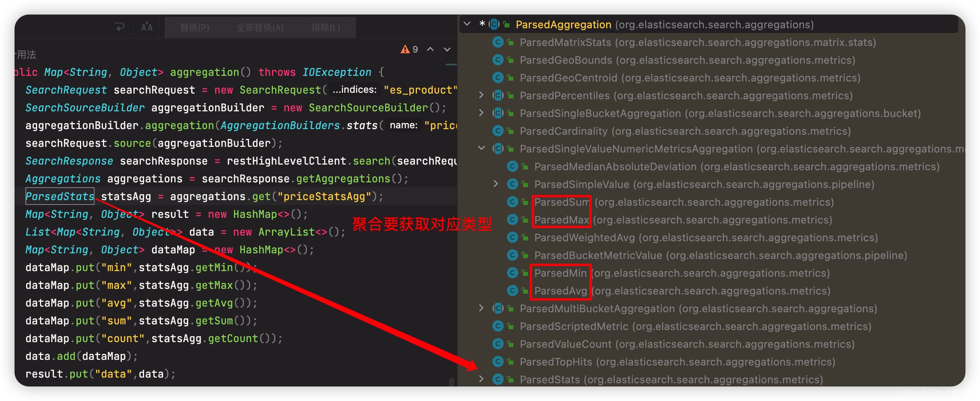Viewport: 980px width, 401px height.
Task: Expand the ParsedSimpleValue node
Action: click(x=496, y=184)
